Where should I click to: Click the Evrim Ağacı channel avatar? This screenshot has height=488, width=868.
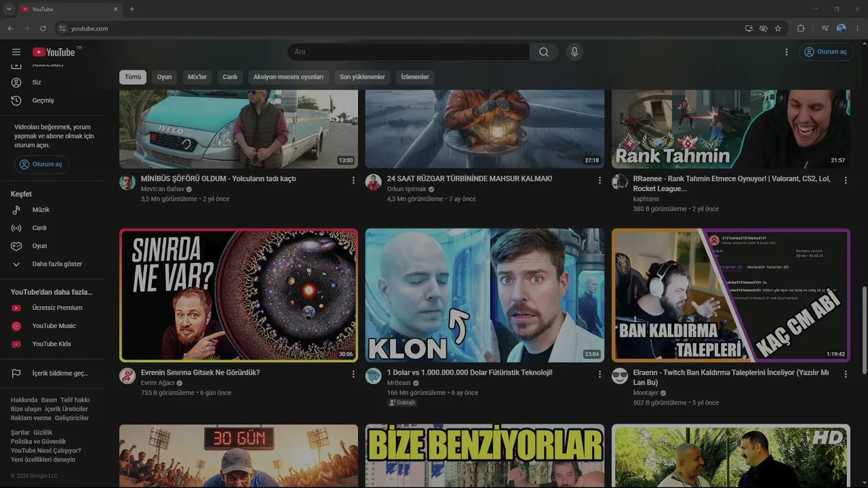tap(127, 376)
